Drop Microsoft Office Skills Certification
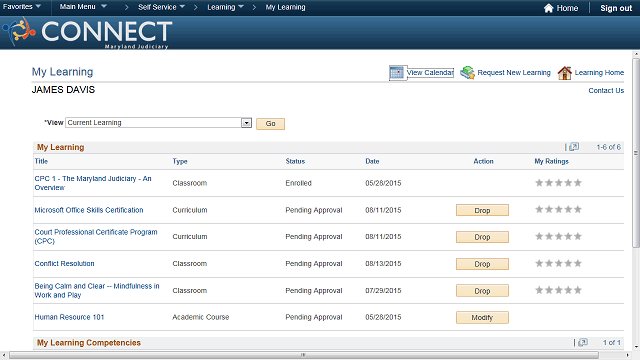This screenshot has width=640, height=360. point(482,210)
